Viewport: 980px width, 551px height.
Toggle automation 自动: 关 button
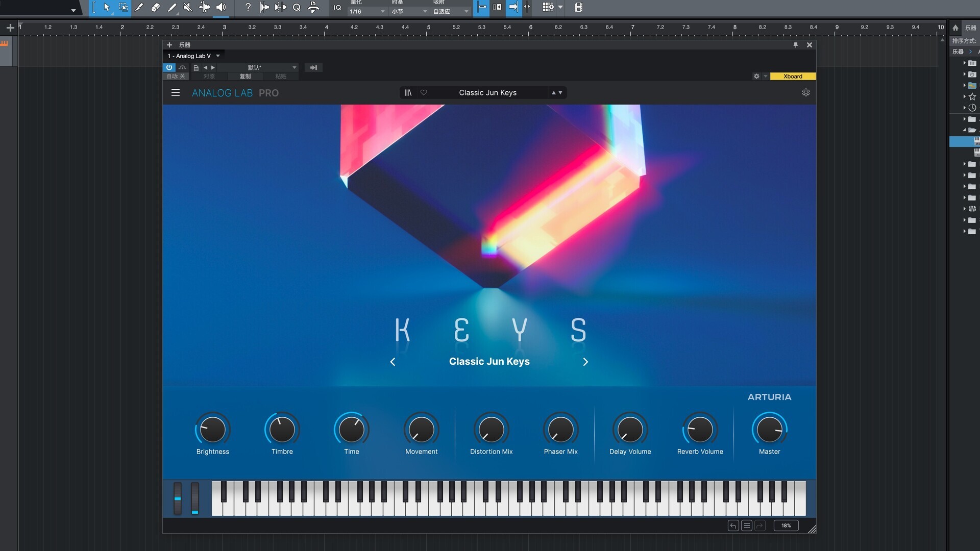click(176, 77)
